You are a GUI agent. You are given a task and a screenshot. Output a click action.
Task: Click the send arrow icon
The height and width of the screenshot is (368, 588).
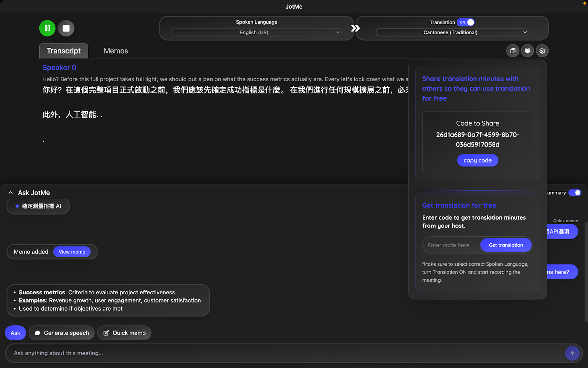pyautogui.click(x=572, y=353)
